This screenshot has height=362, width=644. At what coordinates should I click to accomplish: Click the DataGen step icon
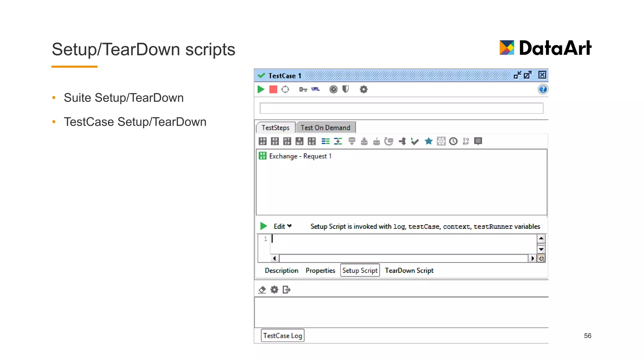(376, 141)
